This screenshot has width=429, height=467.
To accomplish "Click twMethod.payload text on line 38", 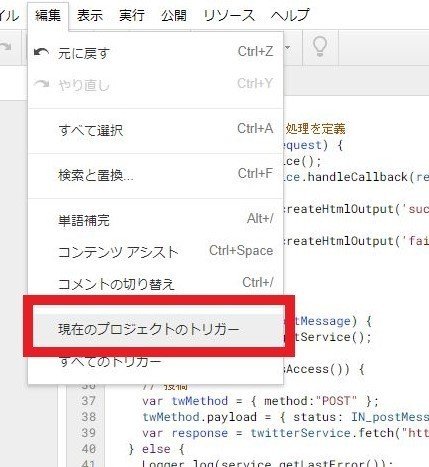I will (x=199, y=417).
